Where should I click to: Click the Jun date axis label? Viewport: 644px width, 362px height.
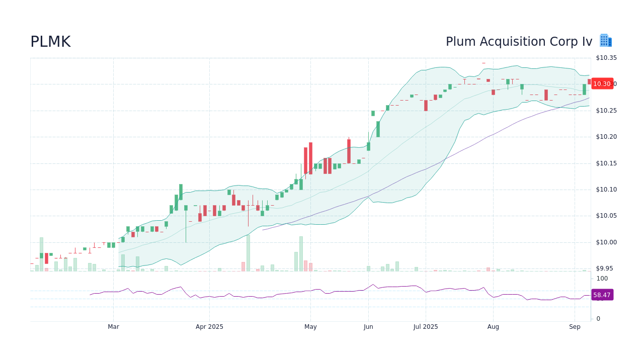[368, 327]
